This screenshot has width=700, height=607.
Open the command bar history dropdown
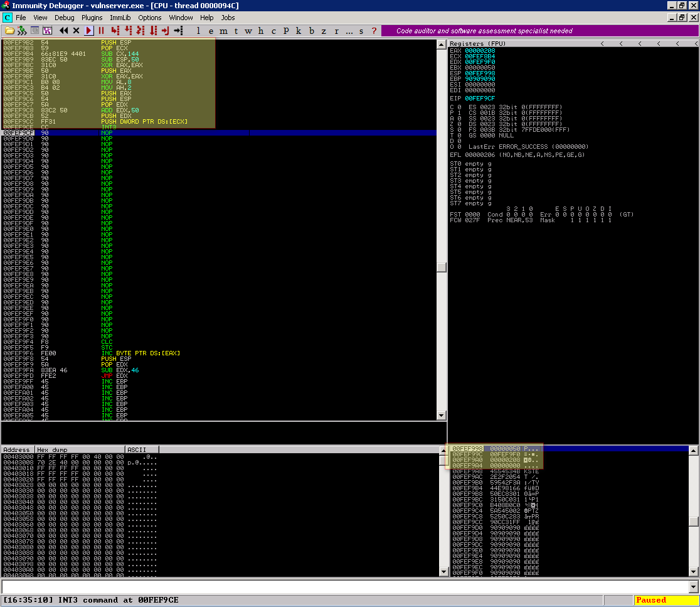point(693,586)
